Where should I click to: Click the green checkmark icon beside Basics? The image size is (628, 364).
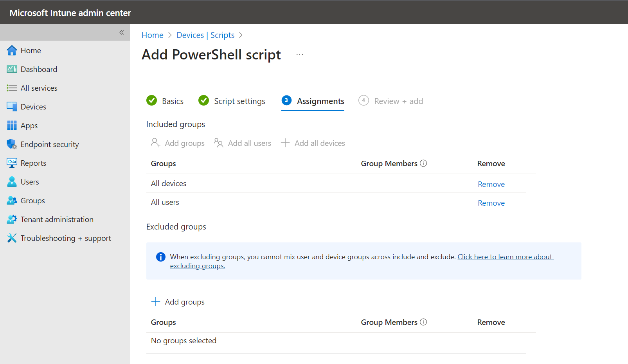[x=151, y=100]
